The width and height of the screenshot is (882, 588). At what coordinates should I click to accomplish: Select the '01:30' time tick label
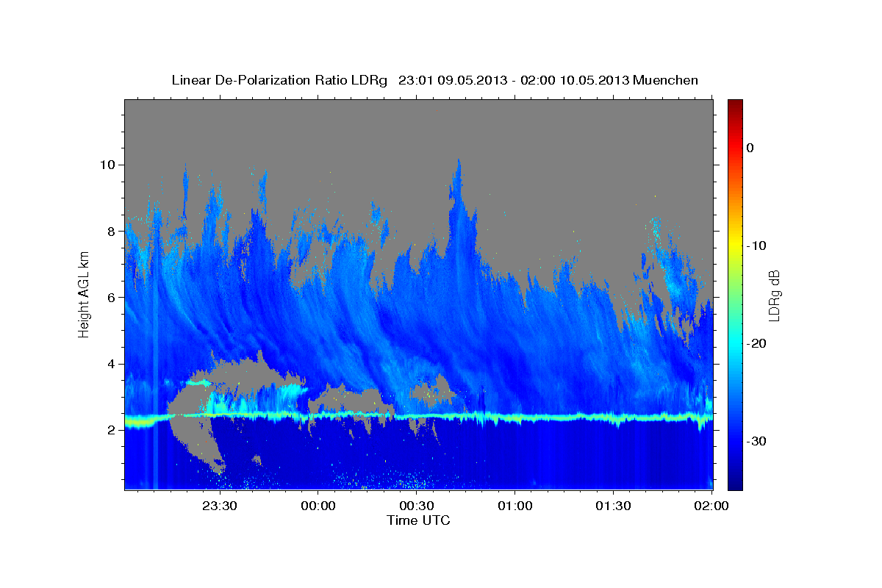(x=614, y=506)
